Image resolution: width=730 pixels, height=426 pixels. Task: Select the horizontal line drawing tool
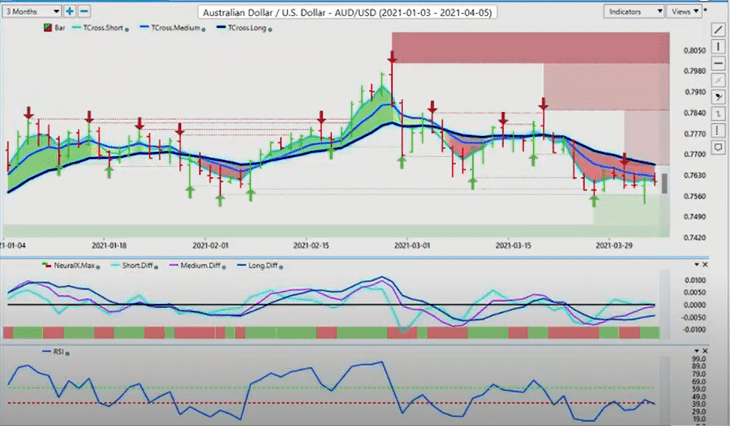[718, 63]
